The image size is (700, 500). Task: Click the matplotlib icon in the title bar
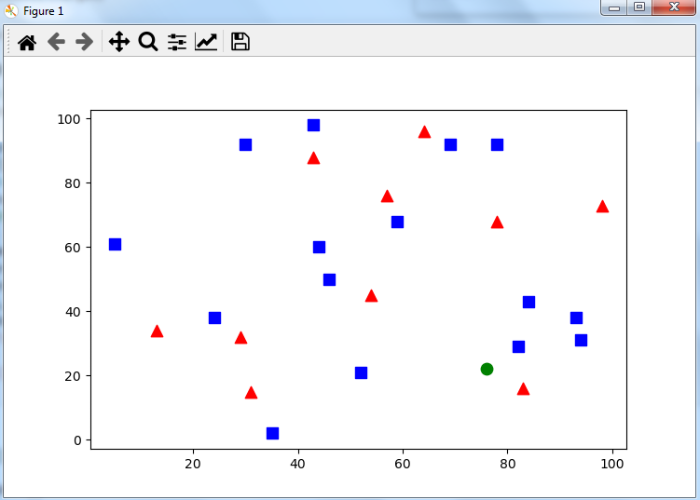click(11, 11)
